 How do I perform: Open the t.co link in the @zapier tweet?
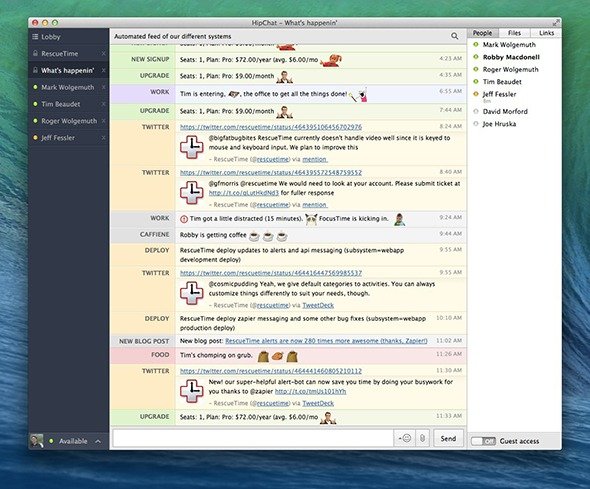[310, 392]
